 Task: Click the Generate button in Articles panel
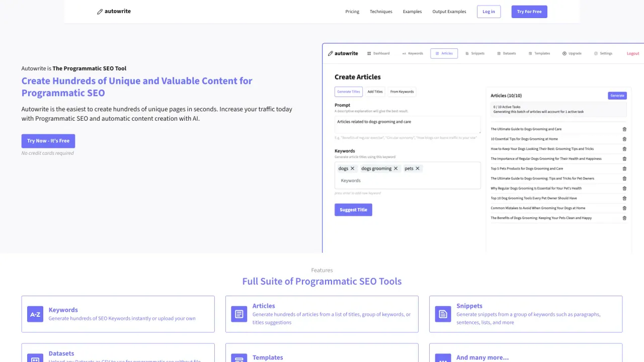pyautogui.click(x=617, y=96)
